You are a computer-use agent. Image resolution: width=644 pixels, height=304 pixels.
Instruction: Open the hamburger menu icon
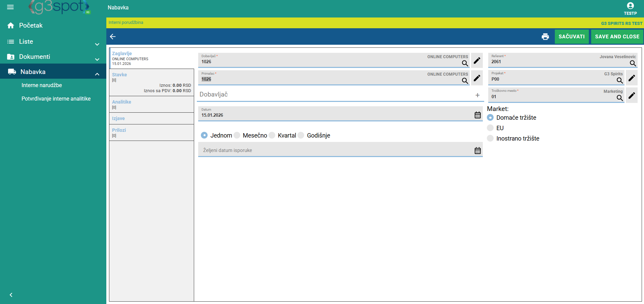point(10,7)
